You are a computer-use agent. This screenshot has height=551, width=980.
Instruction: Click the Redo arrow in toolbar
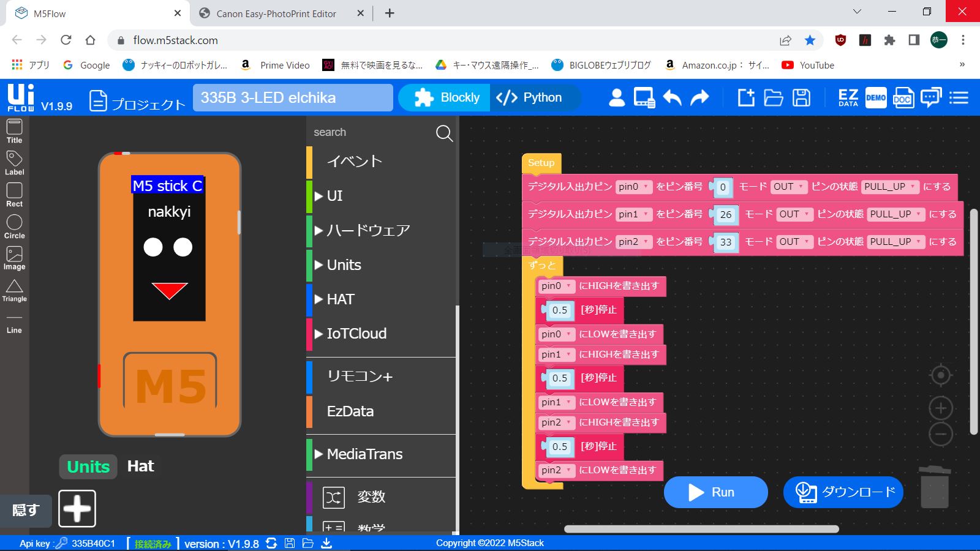[699, 98]
